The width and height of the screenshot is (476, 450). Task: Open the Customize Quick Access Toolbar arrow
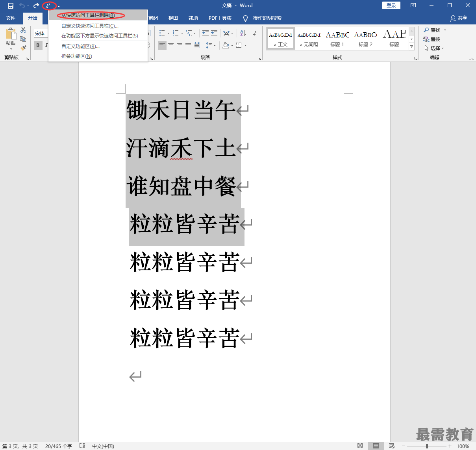coord(59,6)
